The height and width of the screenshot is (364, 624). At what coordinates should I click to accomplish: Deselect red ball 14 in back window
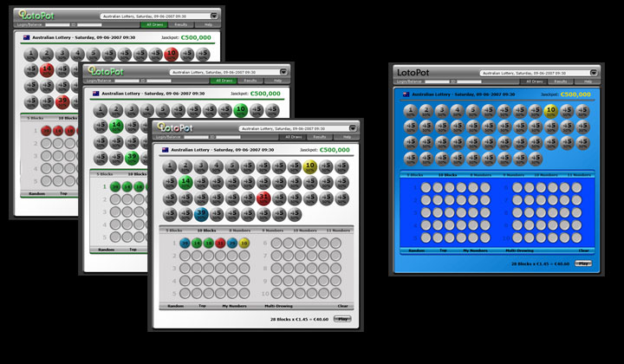pyautogui.click(x=47, y=70)
